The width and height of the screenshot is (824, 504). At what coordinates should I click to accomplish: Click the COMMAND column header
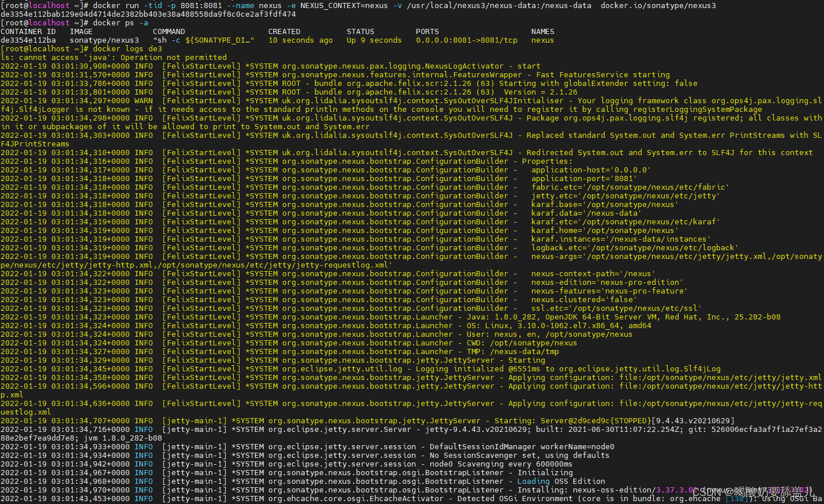click(169, 32)
